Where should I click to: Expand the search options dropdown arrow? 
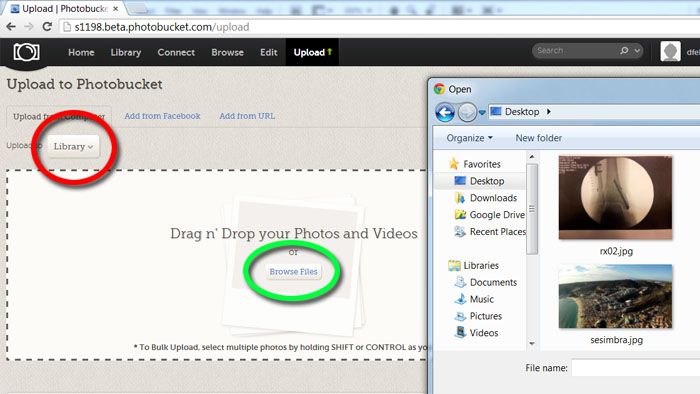coord(637,51)
